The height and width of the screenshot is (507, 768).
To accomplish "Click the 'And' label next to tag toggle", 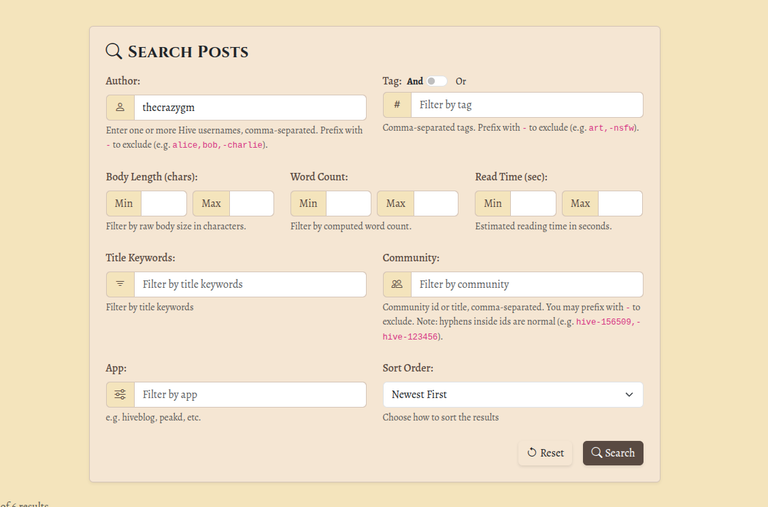I will pyautogui.click(x=415, y=81).
